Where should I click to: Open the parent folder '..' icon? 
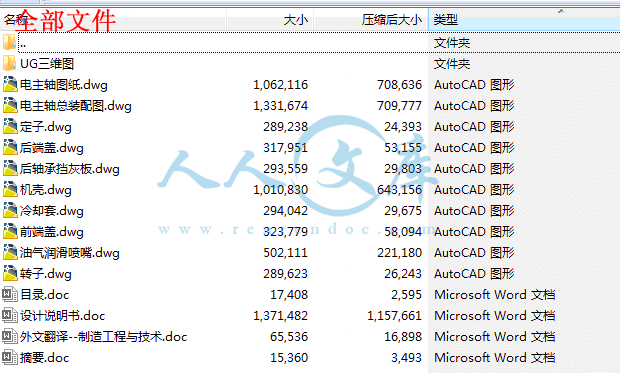click(9, 42)
